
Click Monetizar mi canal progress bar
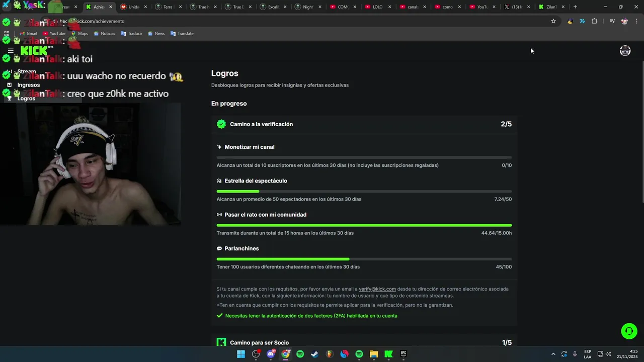pos(364,157)
